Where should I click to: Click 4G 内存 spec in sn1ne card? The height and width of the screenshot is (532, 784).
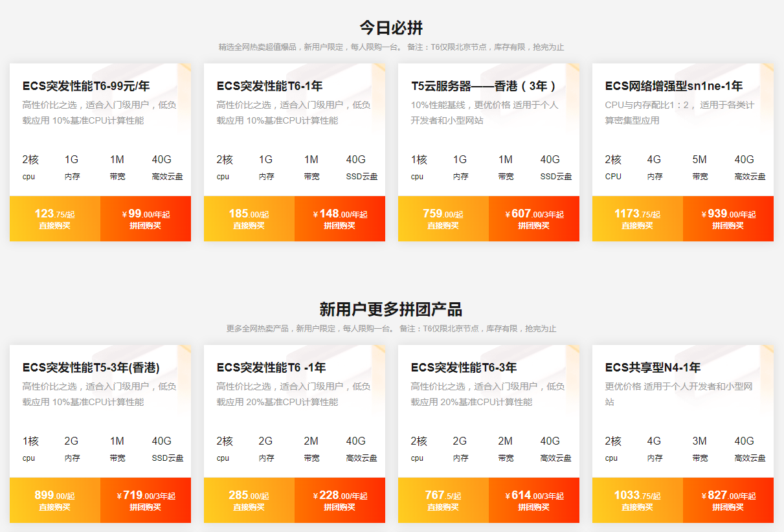click(655, 167)
